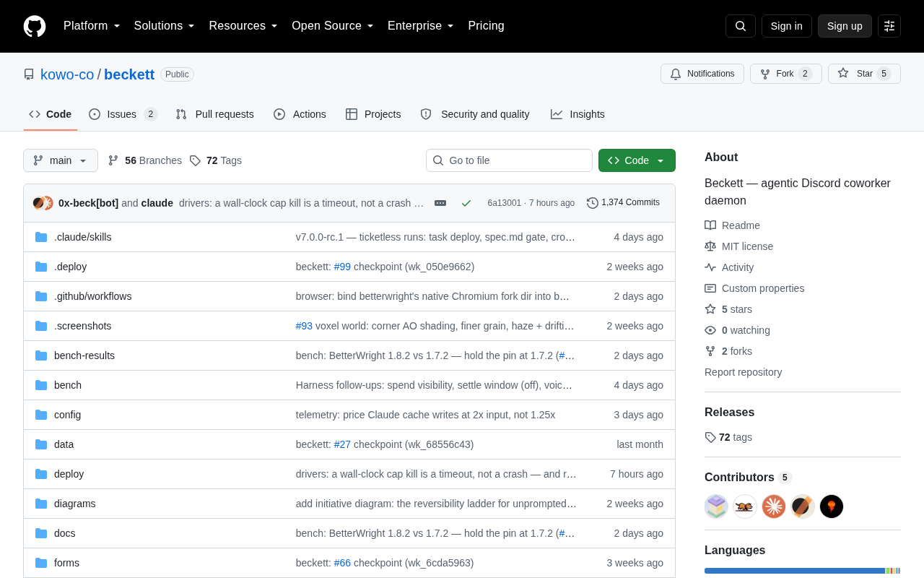924x578 pixels.
Task: Switch to the Actions tab
Action: (300, 114)
